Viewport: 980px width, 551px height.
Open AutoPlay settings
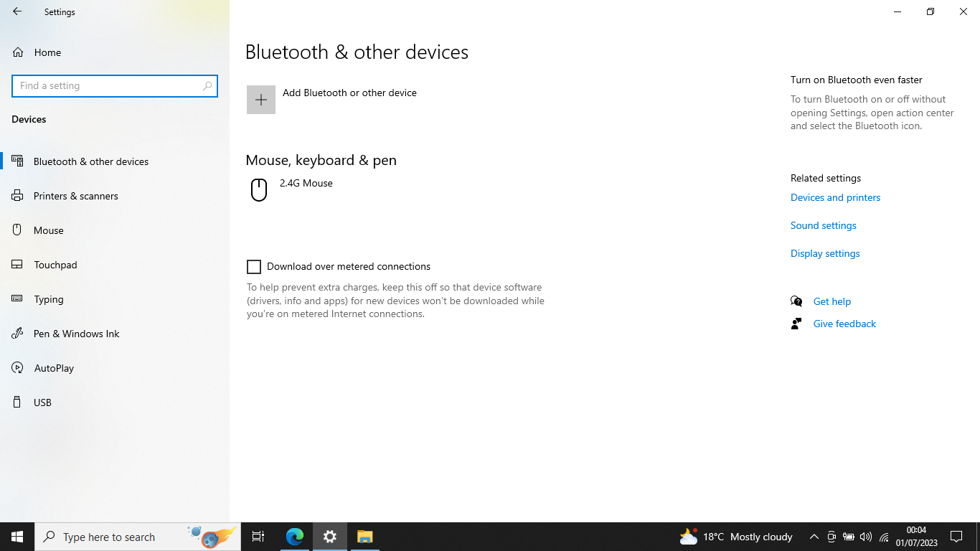coord(54,367)
